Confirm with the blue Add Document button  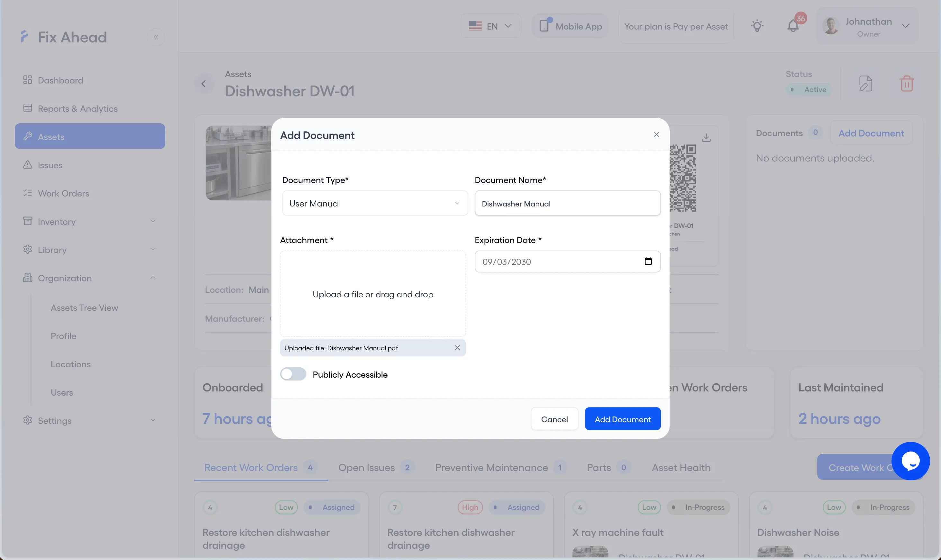click(x=623, y=419)
